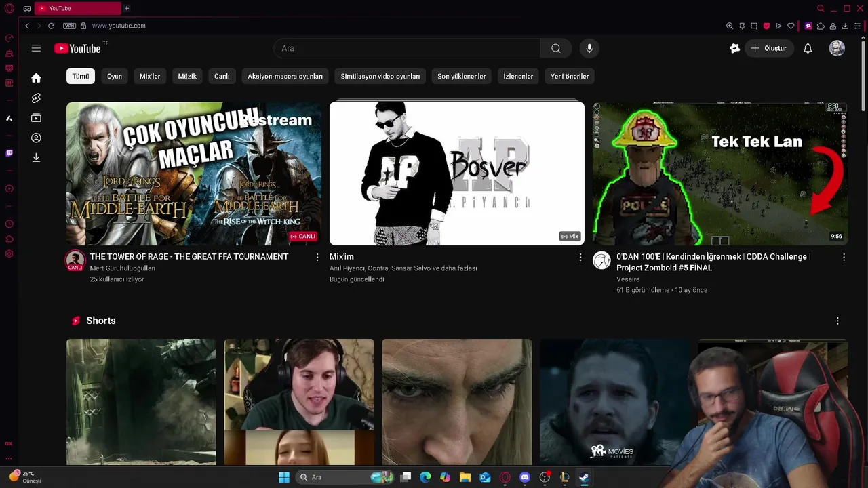Select the Müzik filter chip

pos(187,76)
